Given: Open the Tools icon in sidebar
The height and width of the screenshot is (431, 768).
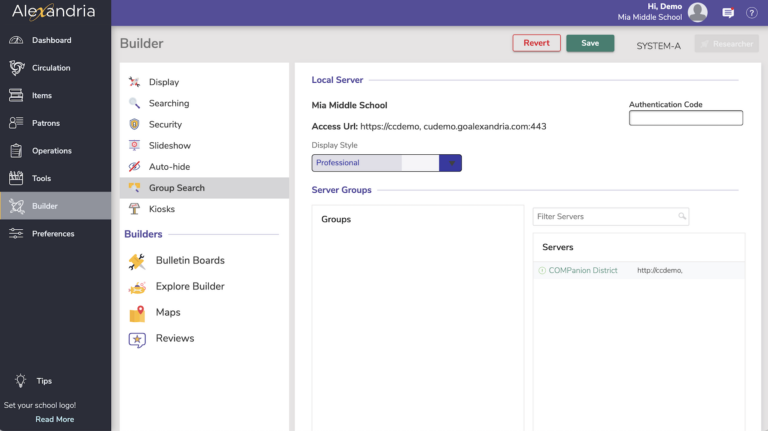Looking at the screenshot, I should point(16,178).
